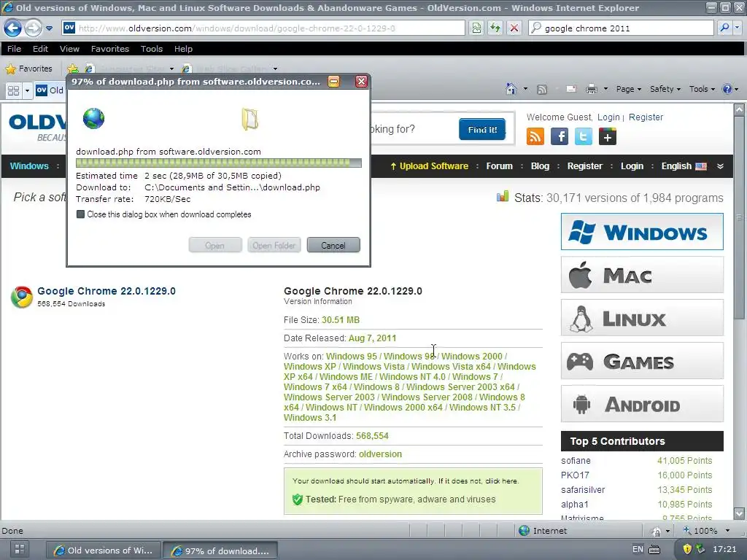Click the Refresh icon beside address bar

coord(495,28)
